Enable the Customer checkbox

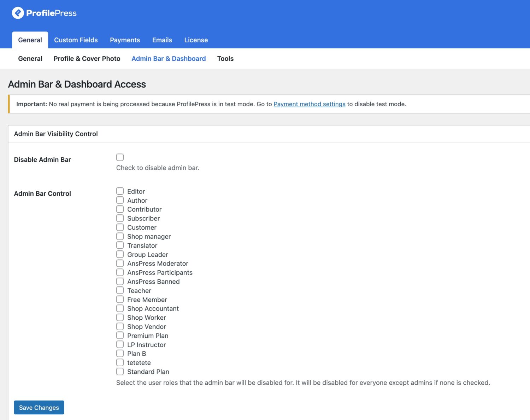click(x=120, y=227)
